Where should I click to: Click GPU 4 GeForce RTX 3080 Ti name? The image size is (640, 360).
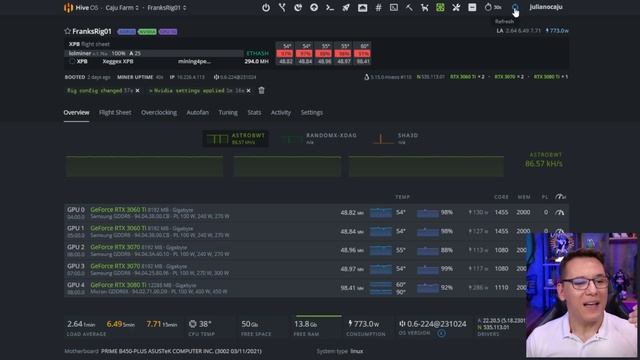point(118,285)
